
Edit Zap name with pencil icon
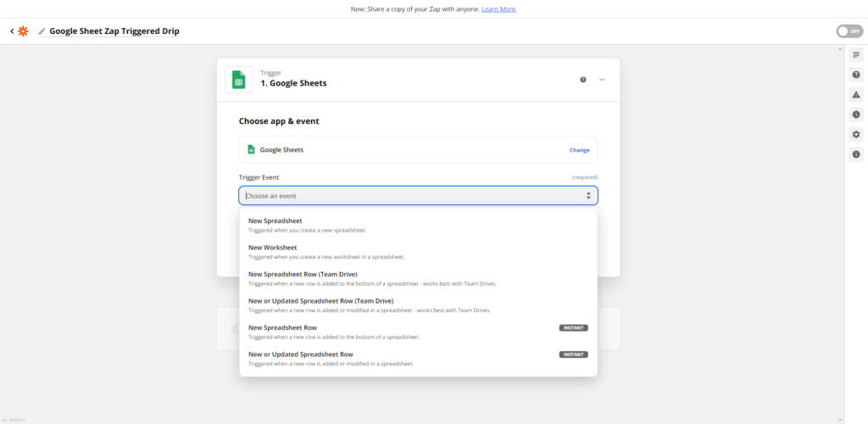(42, 31)
